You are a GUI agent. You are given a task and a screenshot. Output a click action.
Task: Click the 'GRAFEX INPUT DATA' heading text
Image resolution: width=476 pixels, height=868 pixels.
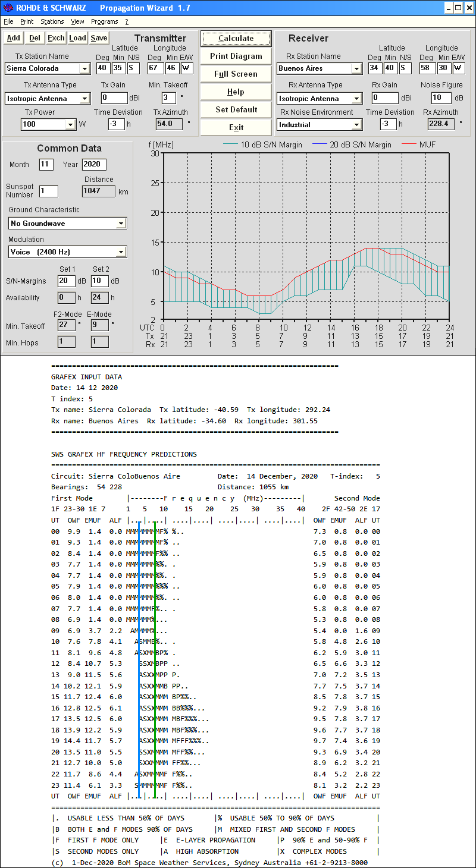87,377
